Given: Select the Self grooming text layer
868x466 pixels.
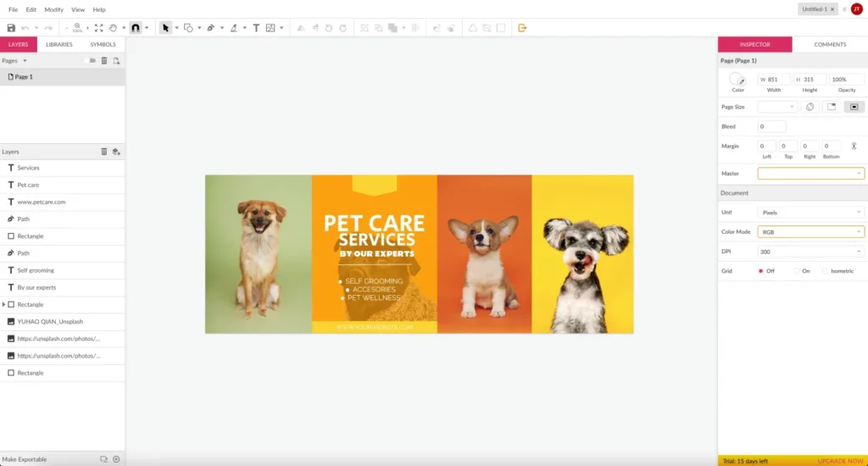Looking at the screenshot, I should 62,270.
